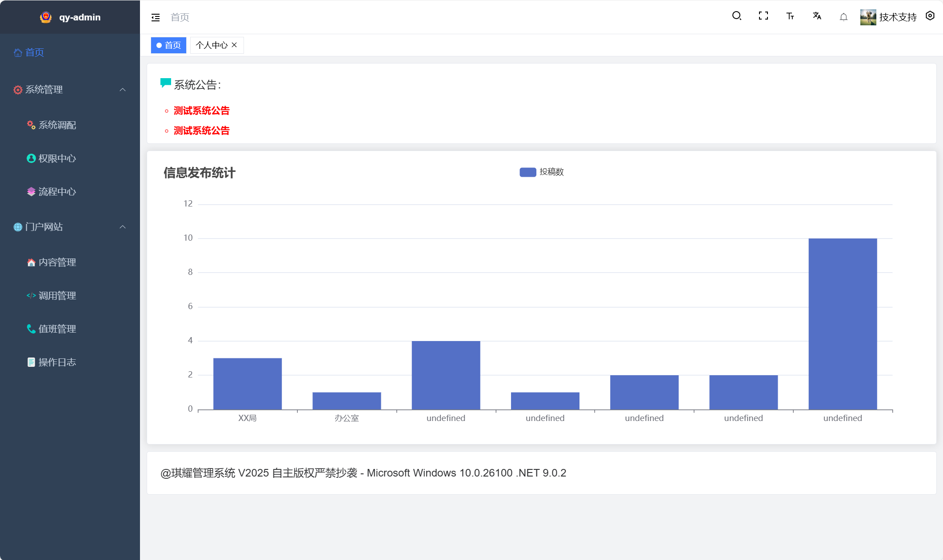943x560 pixels.
Task: Select the 首页 tab
Action: 168,45
